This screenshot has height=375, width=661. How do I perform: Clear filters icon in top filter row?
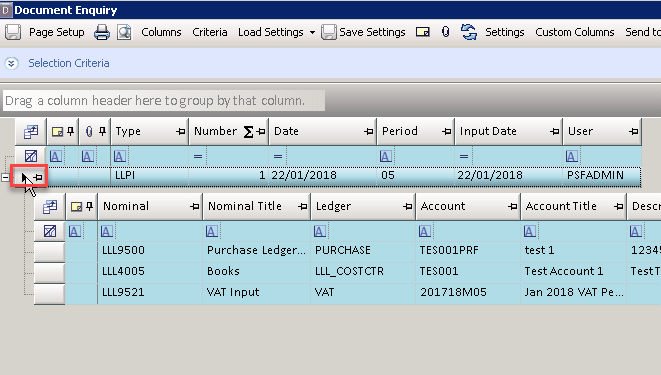(x=31, y=156)
